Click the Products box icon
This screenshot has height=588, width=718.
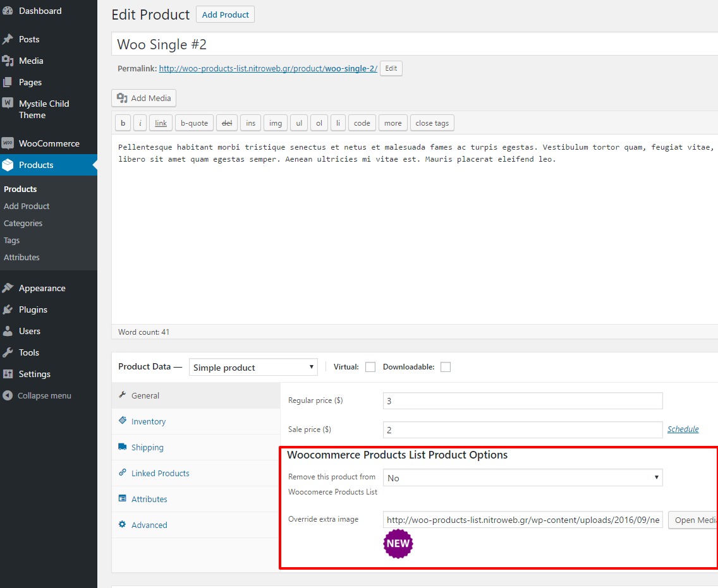pyautogui.click(x=8, y=165)
